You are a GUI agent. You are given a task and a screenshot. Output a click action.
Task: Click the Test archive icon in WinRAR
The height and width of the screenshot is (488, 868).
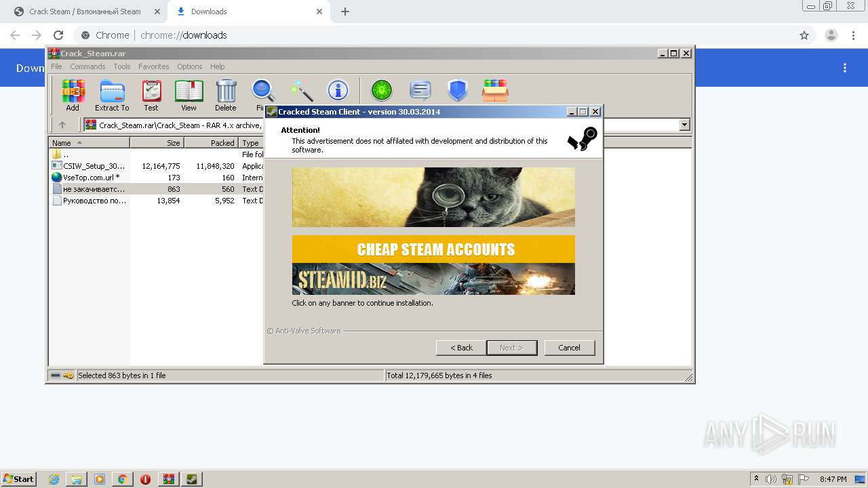pyautogui.click(x=151, y=95)
